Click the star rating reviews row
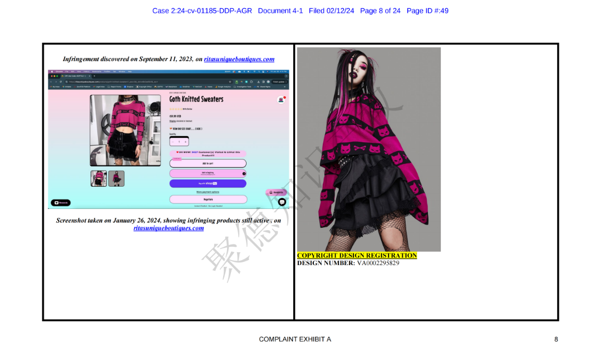 pos(180,109)
